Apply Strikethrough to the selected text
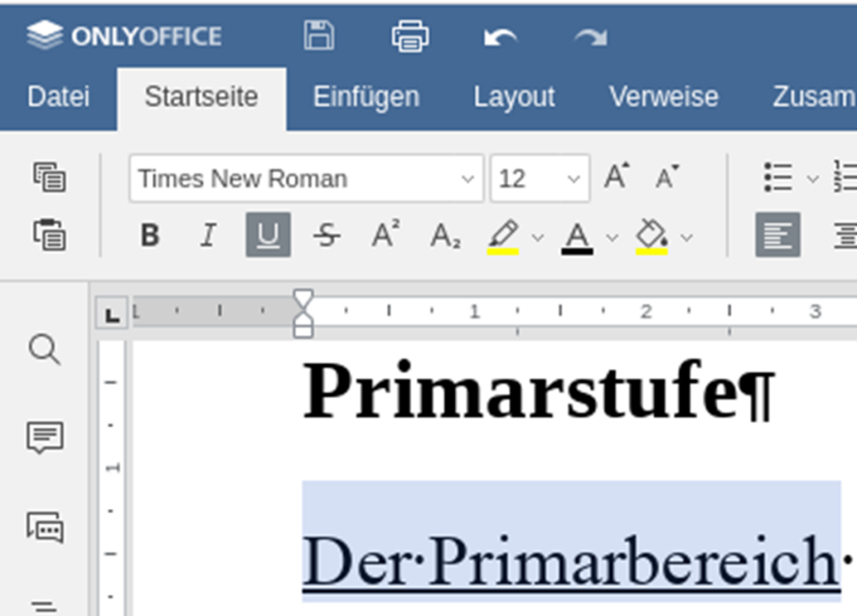This screenshot has width=857, height=616. (327, 235)
